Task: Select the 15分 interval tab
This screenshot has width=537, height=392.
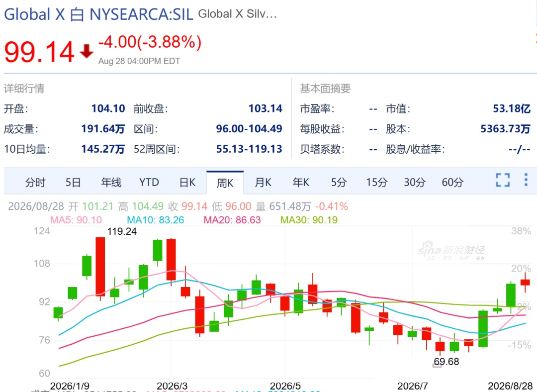Action: 377,182
